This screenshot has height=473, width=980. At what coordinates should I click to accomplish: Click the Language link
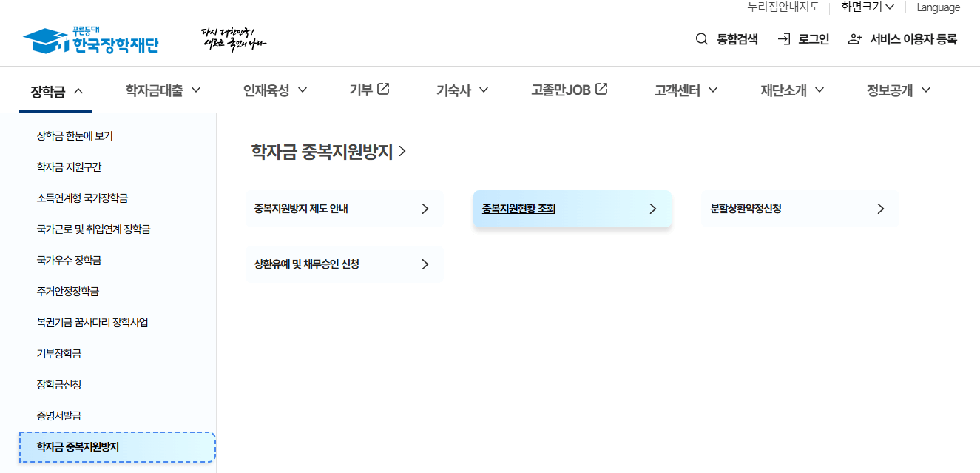click(938, 7)
